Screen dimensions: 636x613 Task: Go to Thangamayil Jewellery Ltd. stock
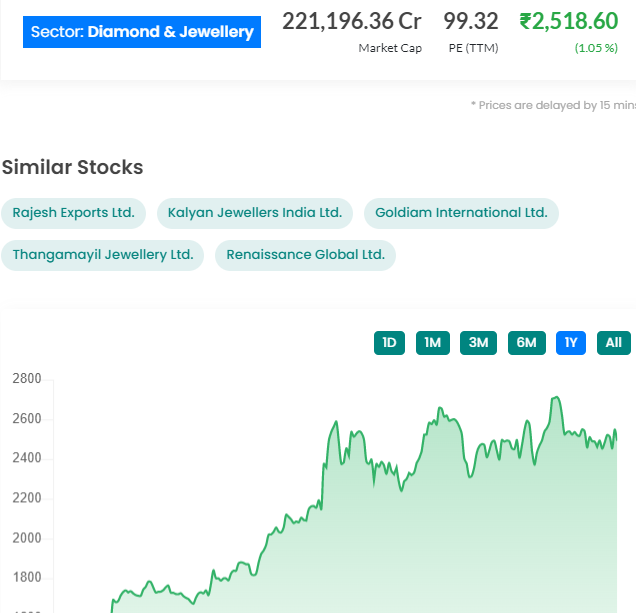(x=103, y=255)
